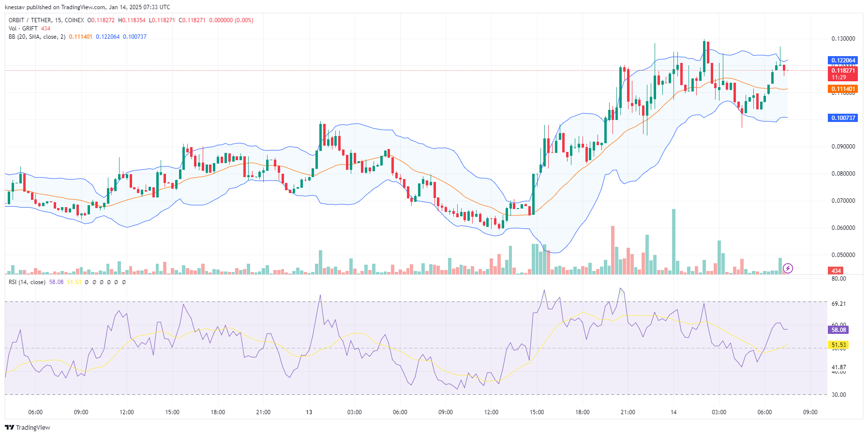This screenshot has width=868, height=436.
Task: Click the 0.130000 price axis label
Action: point(843,39)
